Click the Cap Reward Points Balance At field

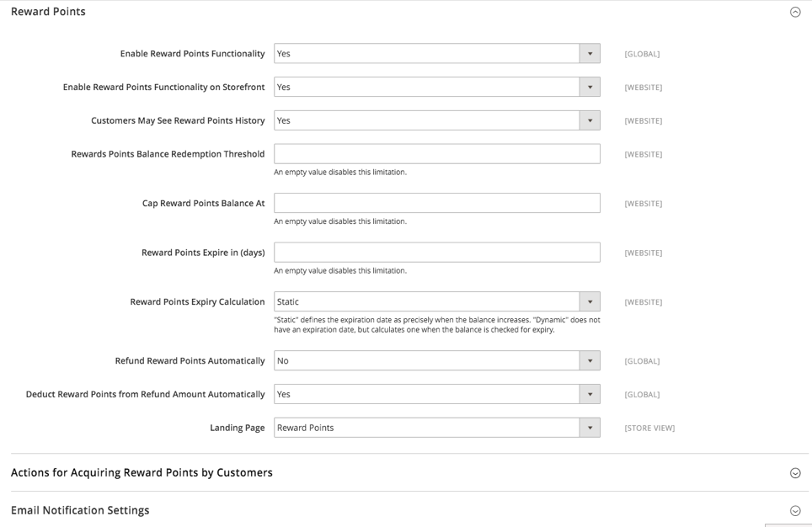[x=437, y=203]
